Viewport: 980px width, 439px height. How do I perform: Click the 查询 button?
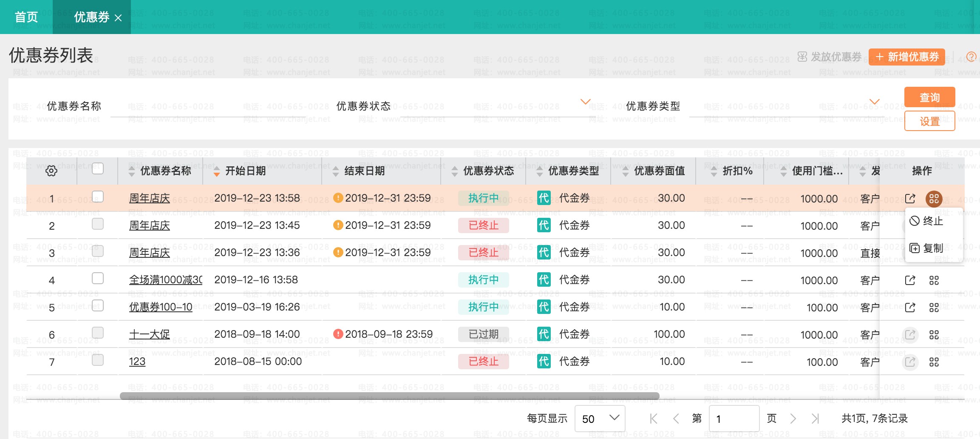click(929, 97)
